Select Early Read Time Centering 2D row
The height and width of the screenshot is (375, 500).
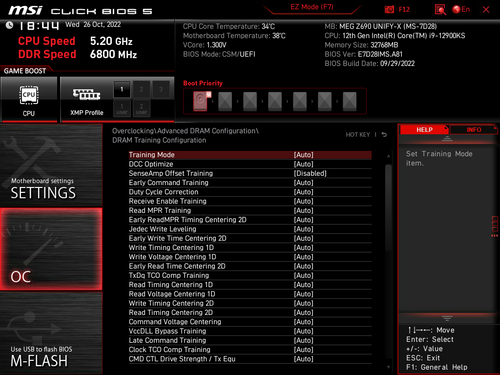pos(250,266)
